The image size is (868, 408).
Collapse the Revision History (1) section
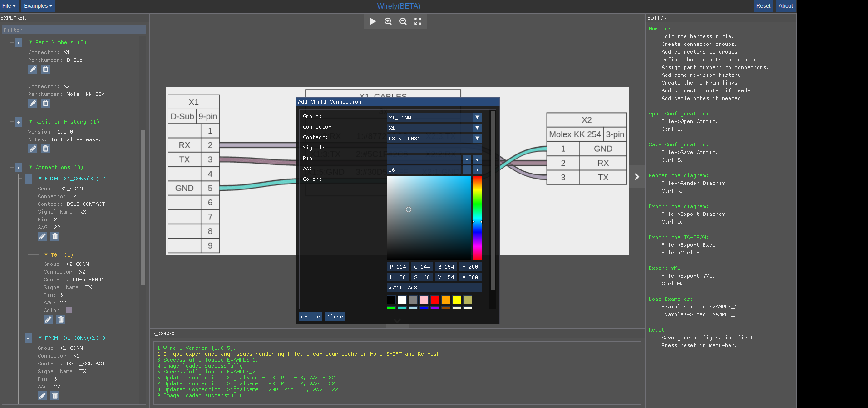(30, 122)
